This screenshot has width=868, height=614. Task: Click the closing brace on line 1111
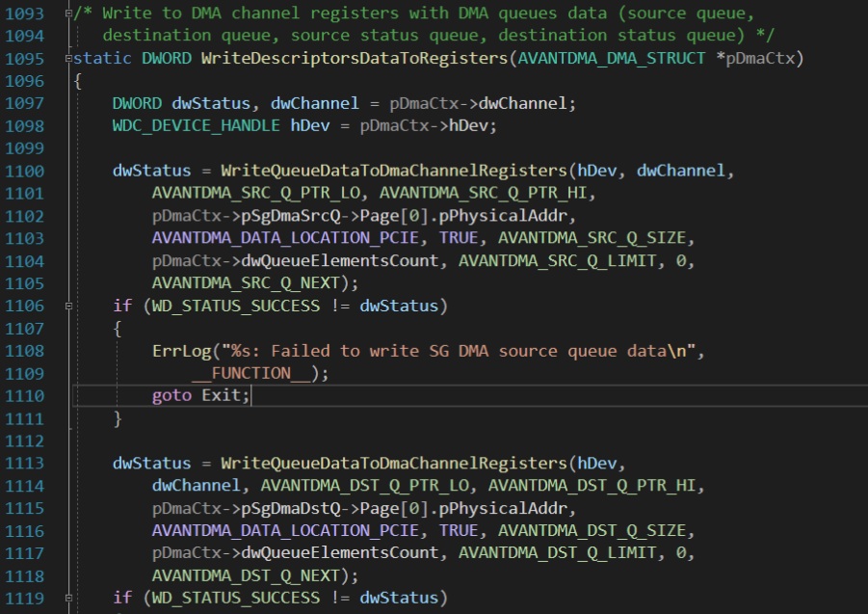[118, 418]
